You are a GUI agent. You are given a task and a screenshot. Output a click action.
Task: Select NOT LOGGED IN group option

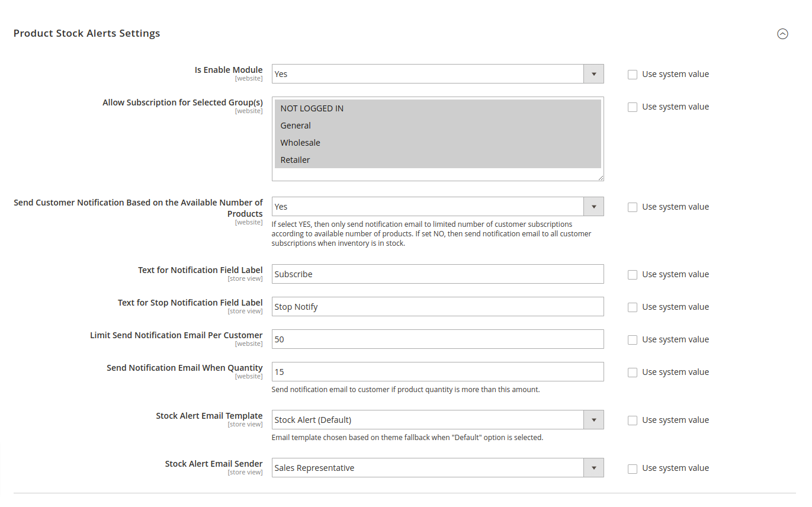coord(438,108)
